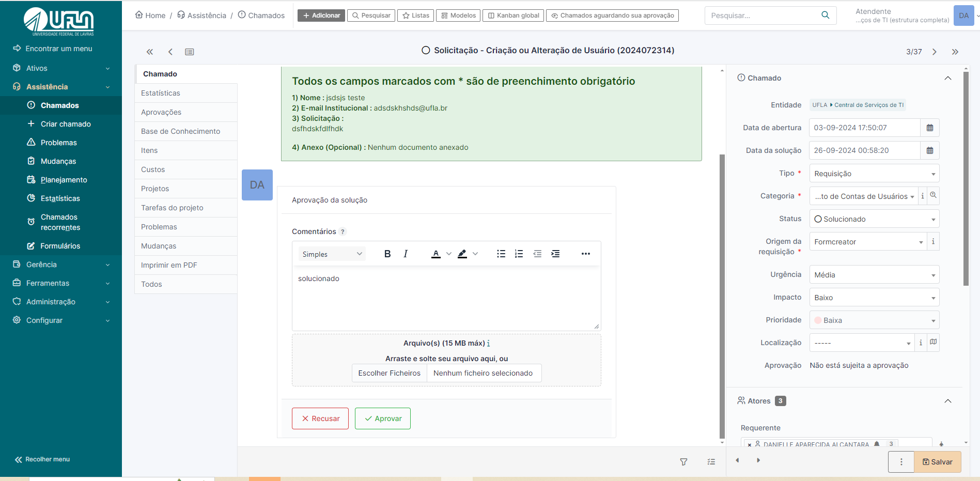
Task: Click Salvar button
Action: click(938, 462)
